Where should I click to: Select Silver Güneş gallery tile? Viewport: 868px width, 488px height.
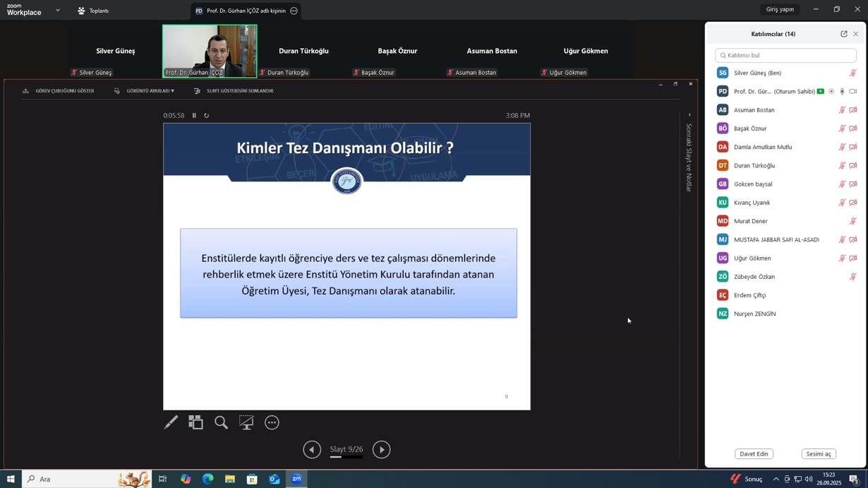pos(116,51)
